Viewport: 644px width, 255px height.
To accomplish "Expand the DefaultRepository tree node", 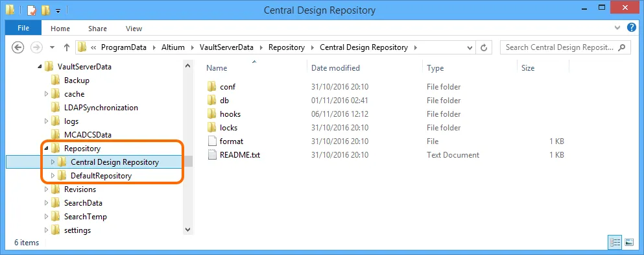I will pos(53,176).
